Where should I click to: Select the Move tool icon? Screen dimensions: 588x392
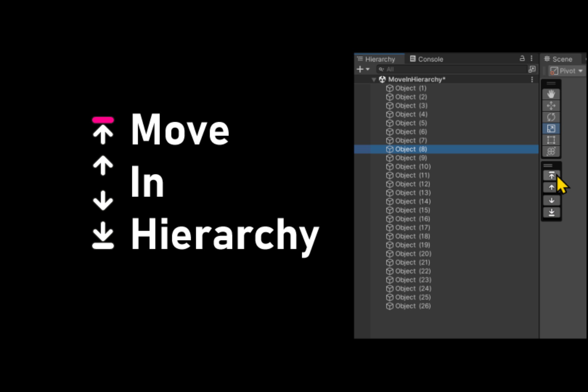tap(551, 106)
